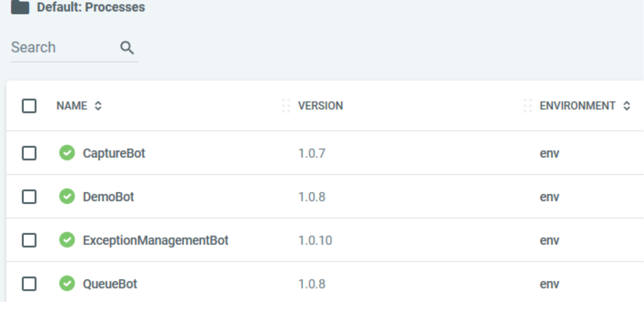
Task: Open the CaptureBot process name
Action: tap(114, 153)
